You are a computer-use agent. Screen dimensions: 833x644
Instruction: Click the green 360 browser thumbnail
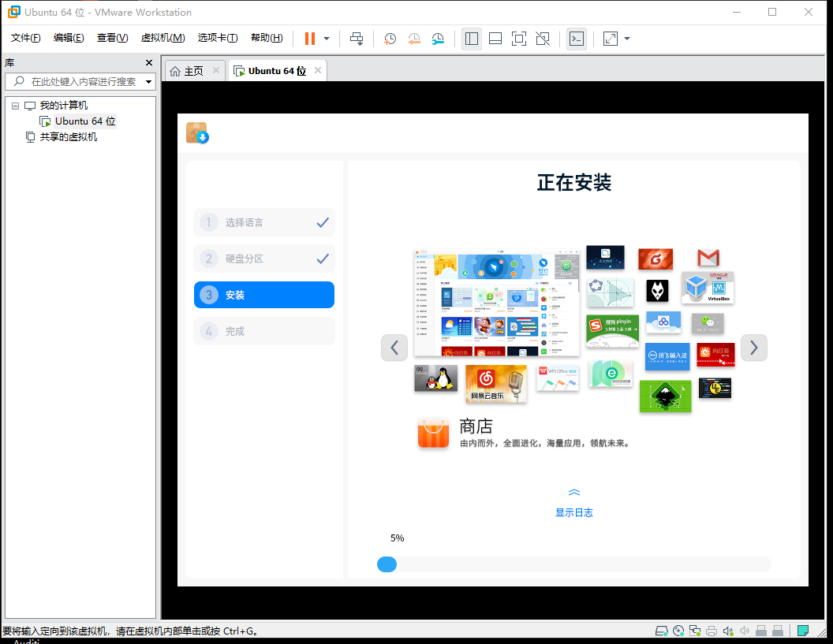tap(611, 374)
